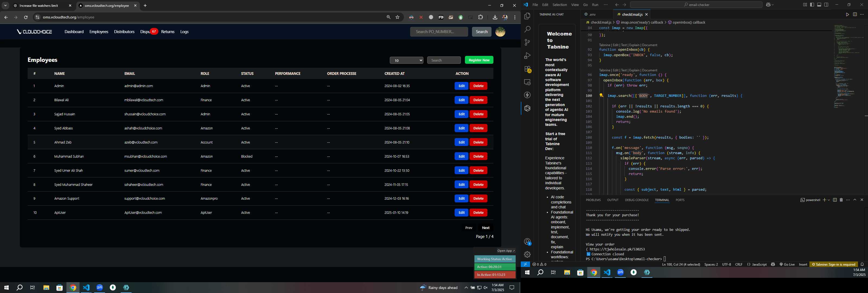Open Chrome Extensions puzzle icon

pos(480,17)
